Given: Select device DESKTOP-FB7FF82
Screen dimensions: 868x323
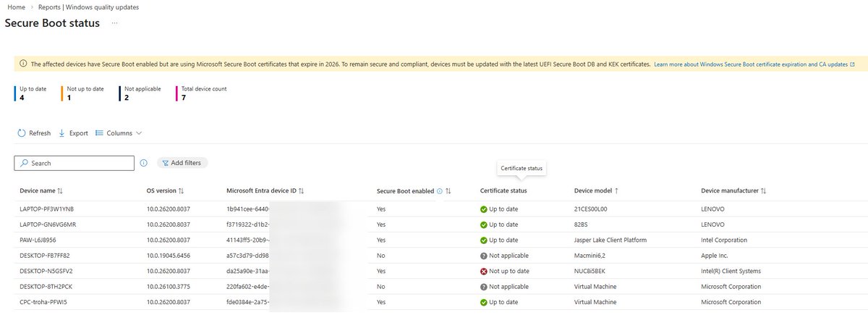Looking at the screenshot, I should pos(45,256).
